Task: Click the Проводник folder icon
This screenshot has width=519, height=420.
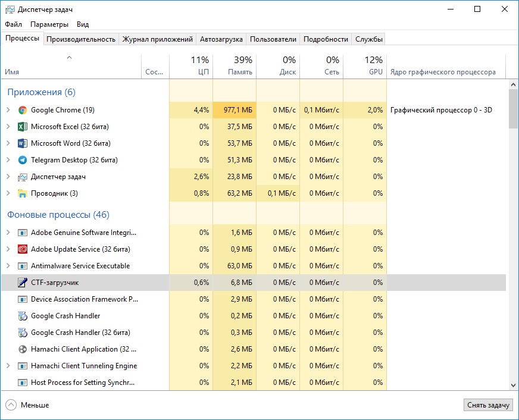Action: pos(23,193)
